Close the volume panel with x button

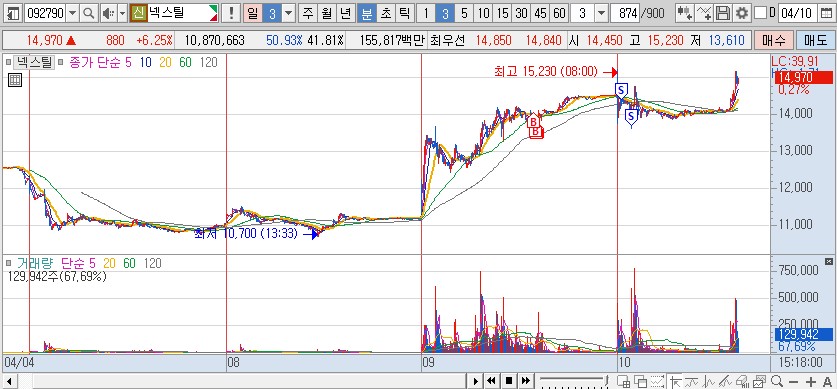coord(828,261)
